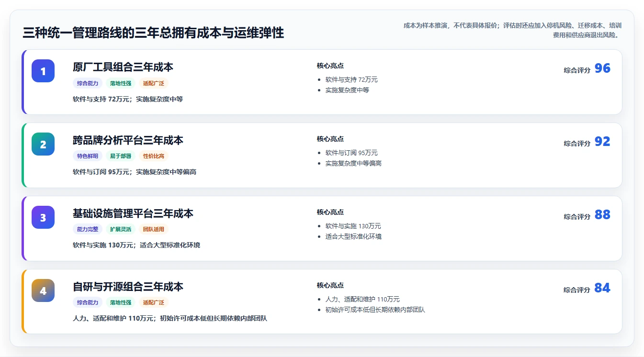Click the 性价比高 tag
Screen dimensions: 644x357
154,156
